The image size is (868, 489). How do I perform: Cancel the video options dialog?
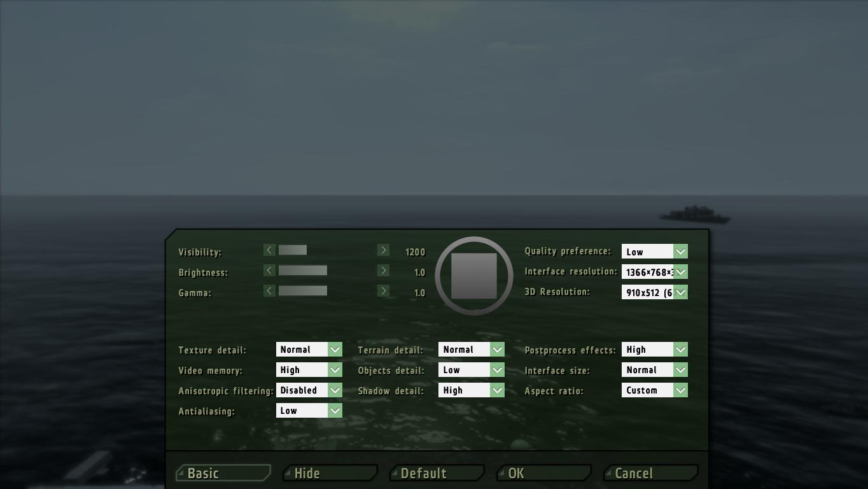coord(651,473)
